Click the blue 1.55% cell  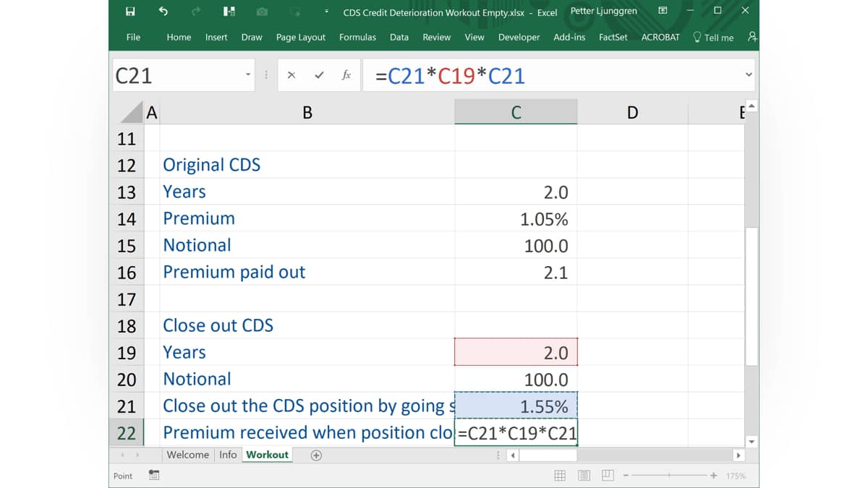tap(516, 406)
